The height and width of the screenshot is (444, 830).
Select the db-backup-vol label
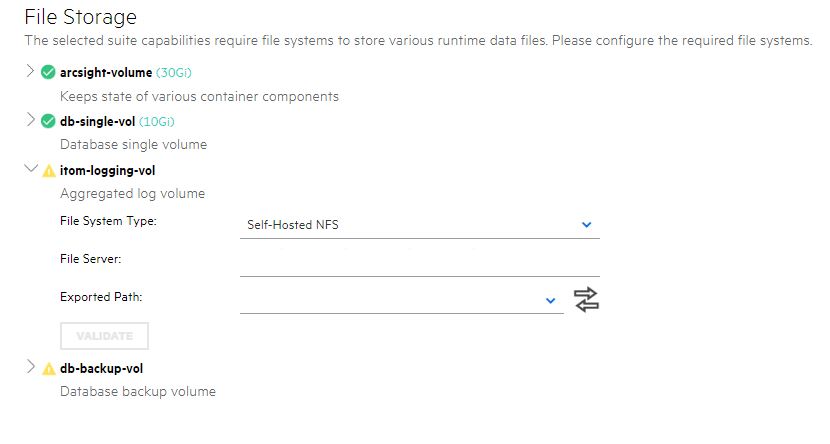(101, 368)
